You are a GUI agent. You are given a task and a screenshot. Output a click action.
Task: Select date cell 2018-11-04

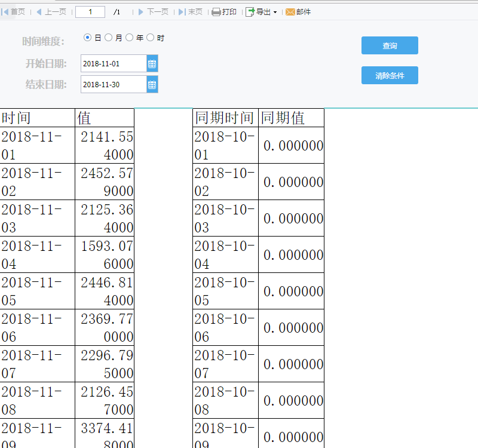click(38, 254)
